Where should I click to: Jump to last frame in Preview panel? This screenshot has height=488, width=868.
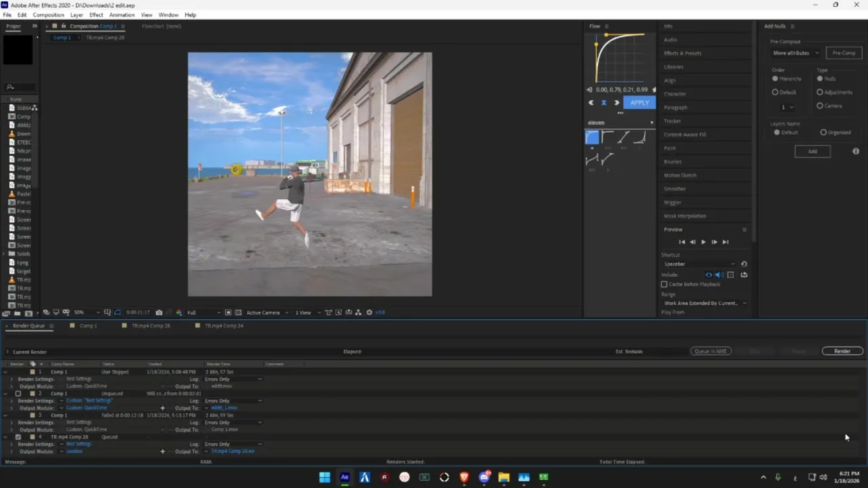point(726,242)
